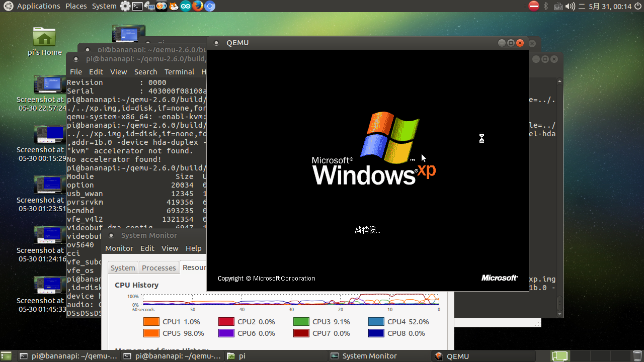Click the Windows XP logo in QEMU display

[x=373, y=148]
